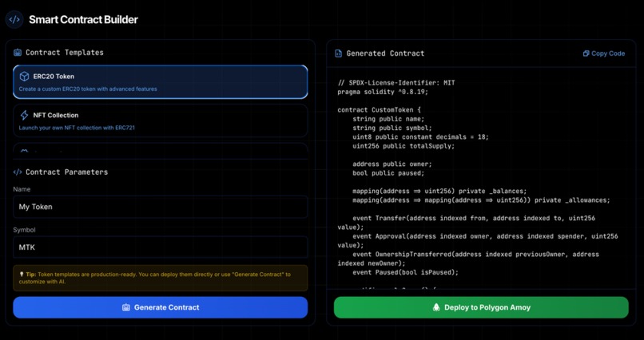Click the 'address public owner;' line
Viewport: 644px width, 340px height.
click(392, 164)
